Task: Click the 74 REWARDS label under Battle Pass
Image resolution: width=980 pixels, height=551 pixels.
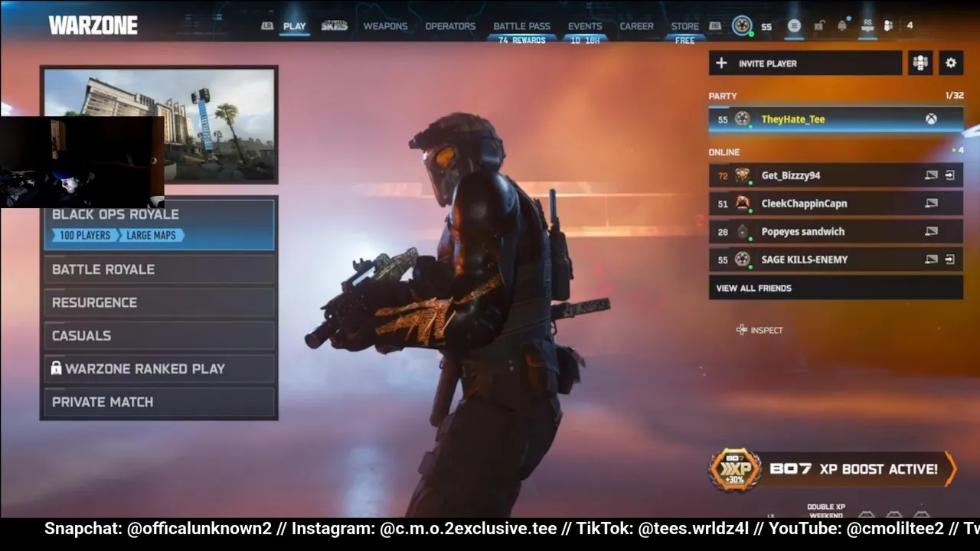Action: click(x=521, y=40)
